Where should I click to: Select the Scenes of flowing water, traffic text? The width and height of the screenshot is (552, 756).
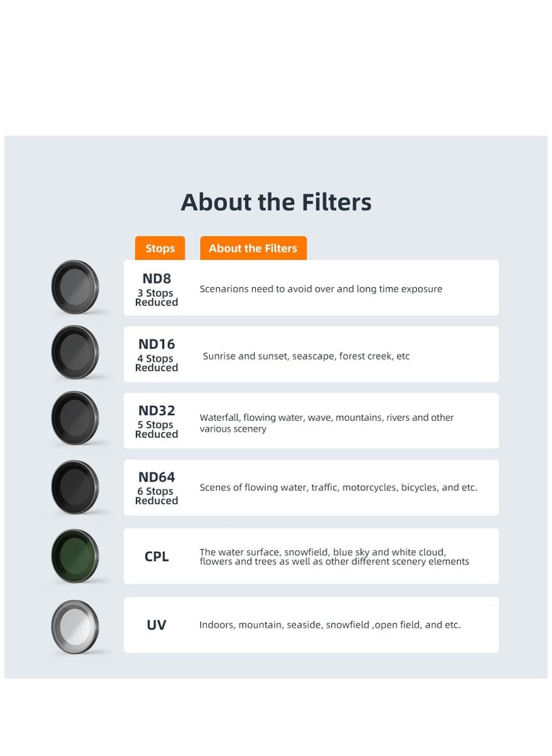(x=338, y=488)
